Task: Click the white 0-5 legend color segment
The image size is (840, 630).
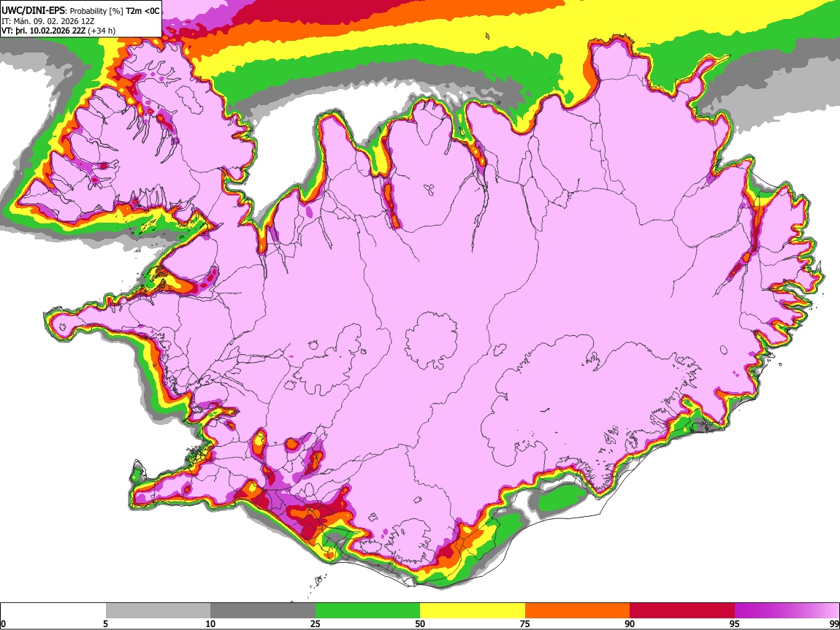Action: (x=53, y=610)
